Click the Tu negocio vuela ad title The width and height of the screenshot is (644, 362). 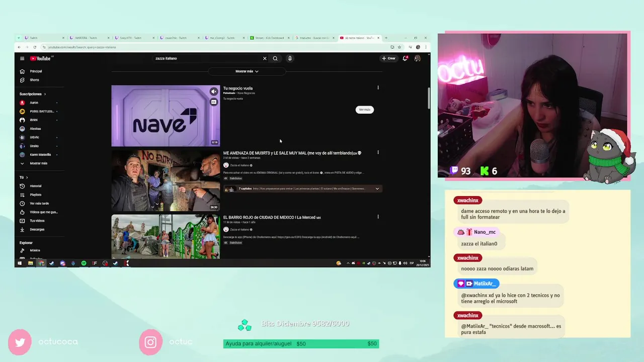[238, 88]
